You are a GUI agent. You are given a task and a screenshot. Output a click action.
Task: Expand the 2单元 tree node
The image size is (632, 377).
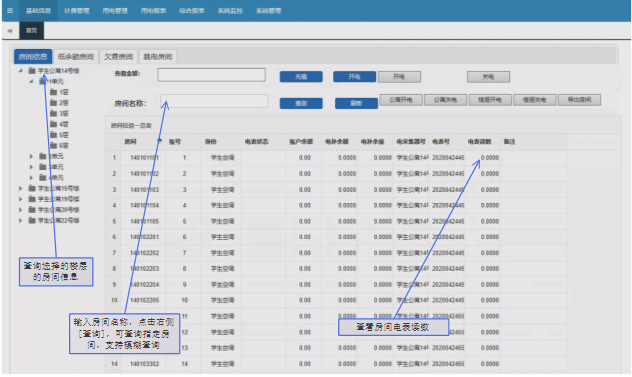tap(31, 156)
